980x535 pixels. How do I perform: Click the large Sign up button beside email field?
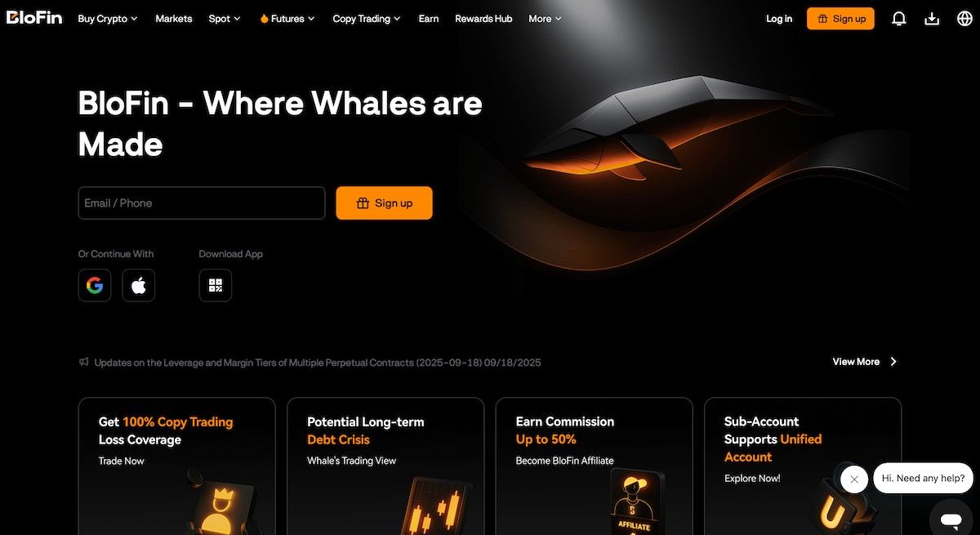pos(384,203)
